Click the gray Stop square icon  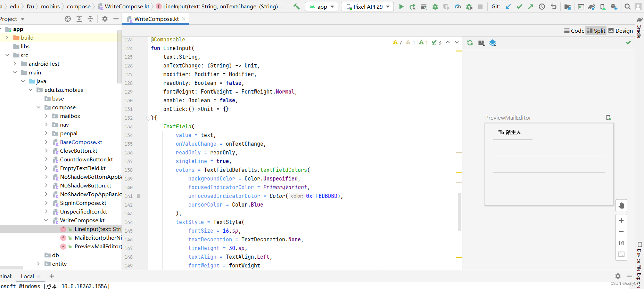pos(480,7)
